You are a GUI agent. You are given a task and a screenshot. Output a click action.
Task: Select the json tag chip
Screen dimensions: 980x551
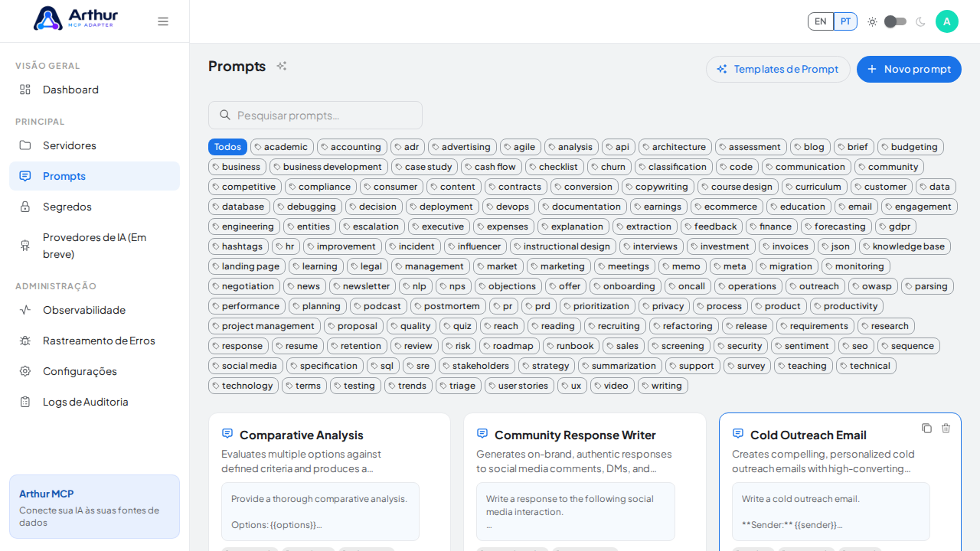coord(837,246)
